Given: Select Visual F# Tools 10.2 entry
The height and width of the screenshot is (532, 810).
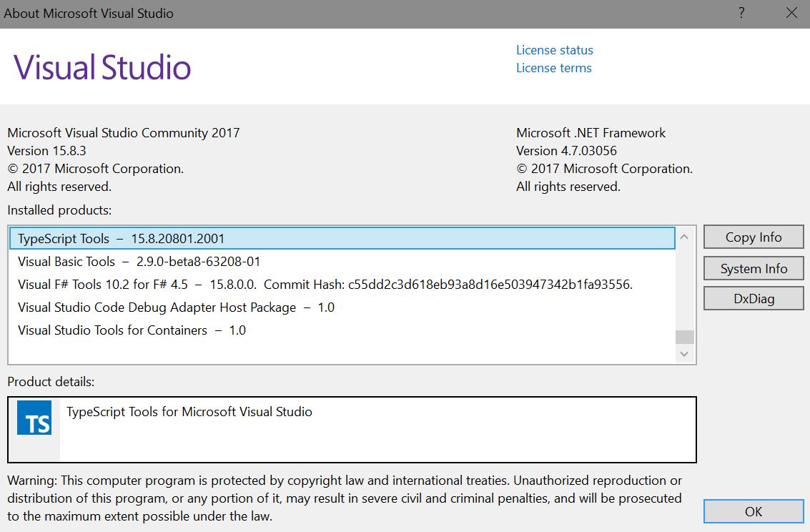Looking at the screenshot, I should 286,284.
